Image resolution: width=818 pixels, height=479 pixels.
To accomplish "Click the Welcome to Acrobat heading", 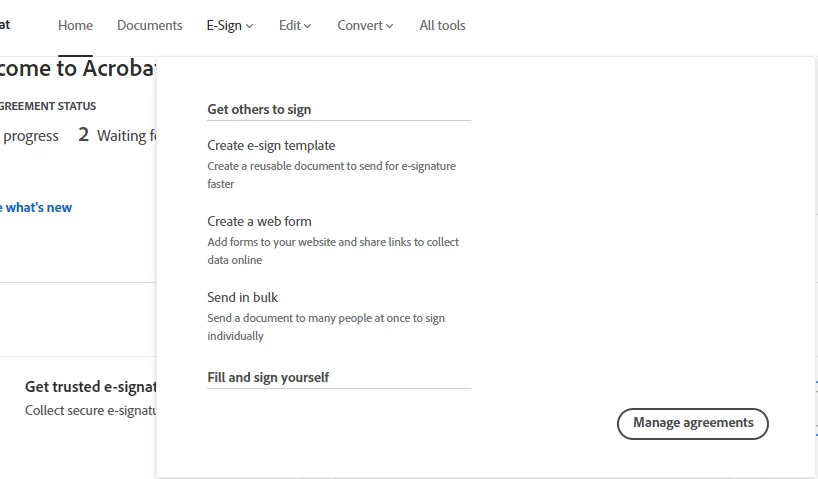I will [x=77, y=68].
